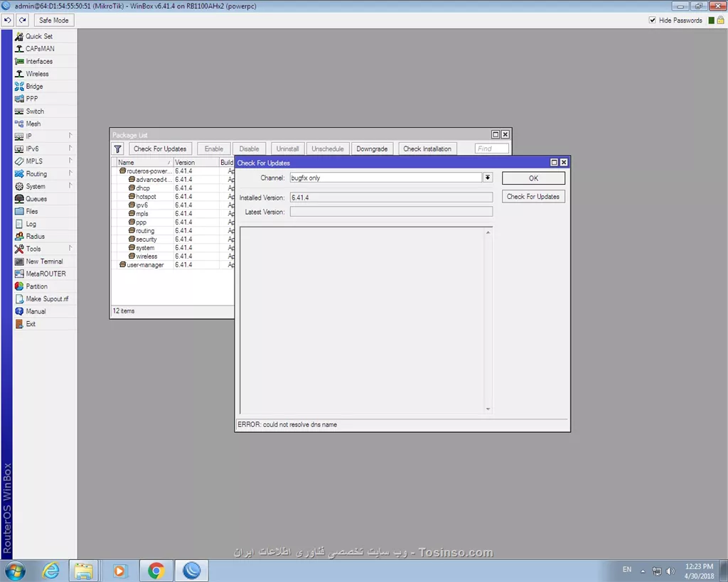Screen dimensions: 728x582
Task: Click the Disable button in Package List
Action: (250, 149)
